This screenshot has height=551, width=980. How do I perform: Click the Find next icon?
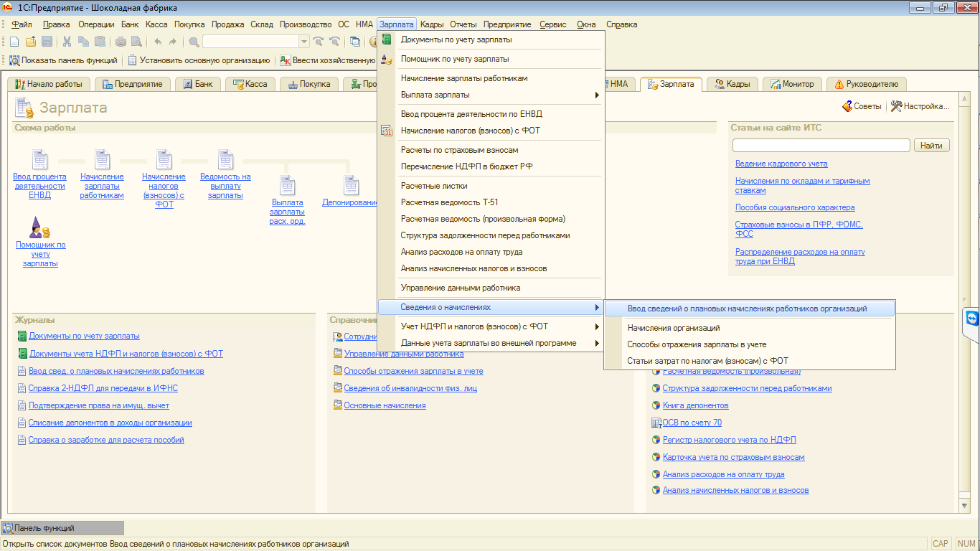(x=318, y=42)
